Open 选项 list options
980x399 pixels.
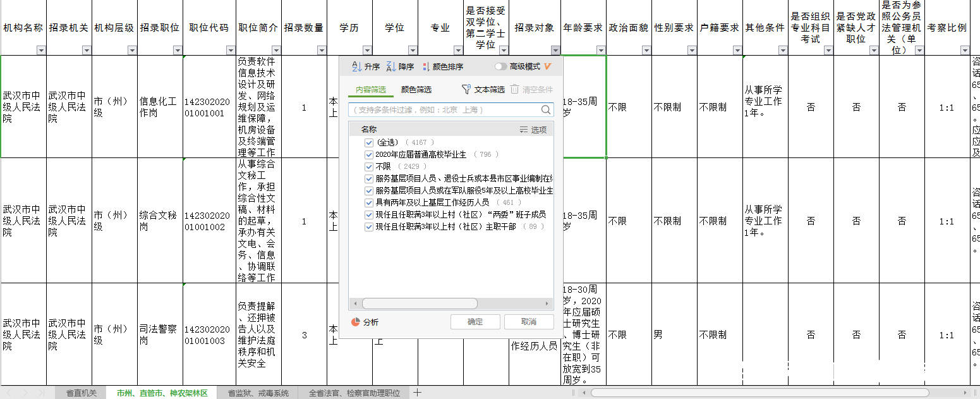(533, 130)
